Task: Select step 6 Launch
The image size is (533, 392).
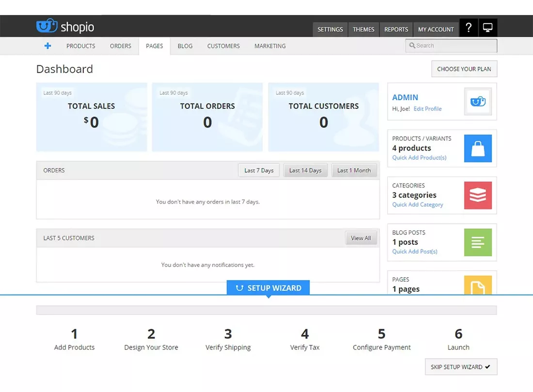Action: [458, 339]
